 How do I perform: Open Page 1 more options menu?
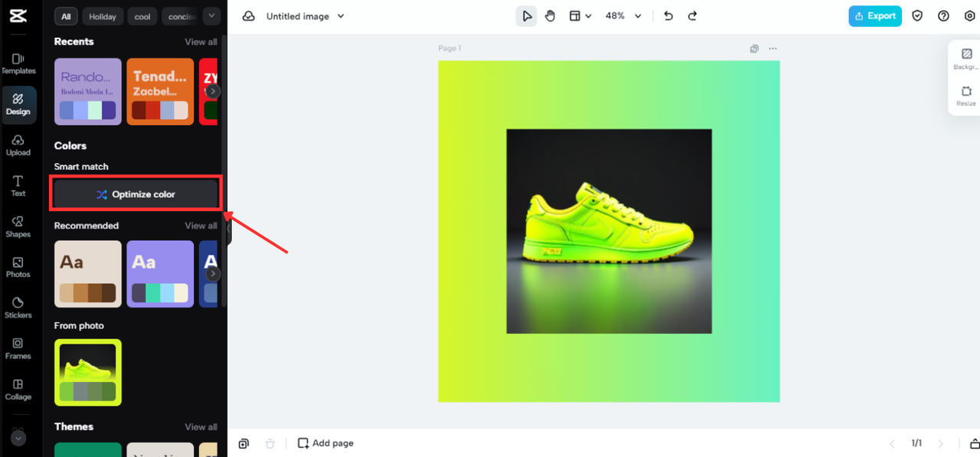pyautogui.click(x=773, y=48)
